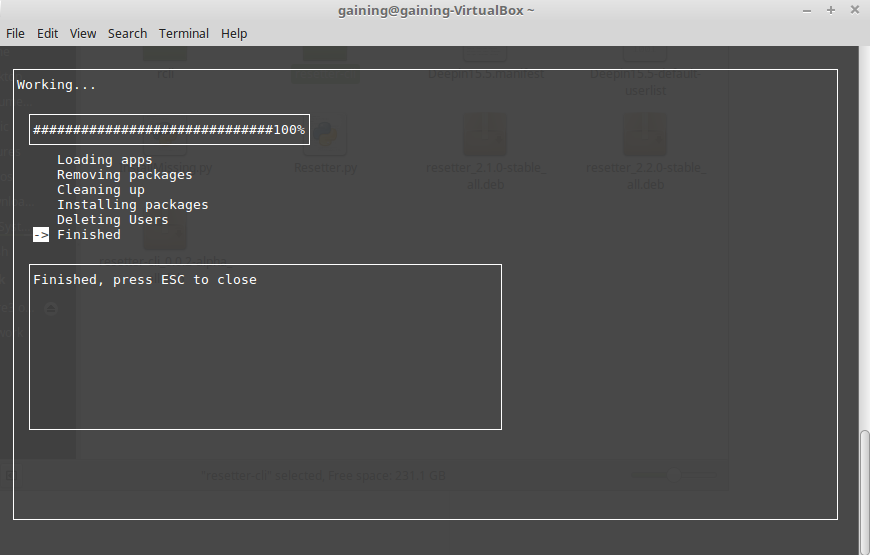Click the faded resetter_2.2.0-stable_all.deb package icon

click(645, 135)
